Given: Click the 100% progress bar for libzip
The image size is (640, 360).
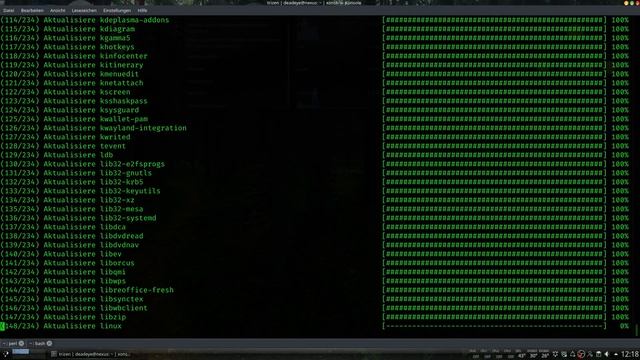Looking at the screenshot, I should point(494,317).
